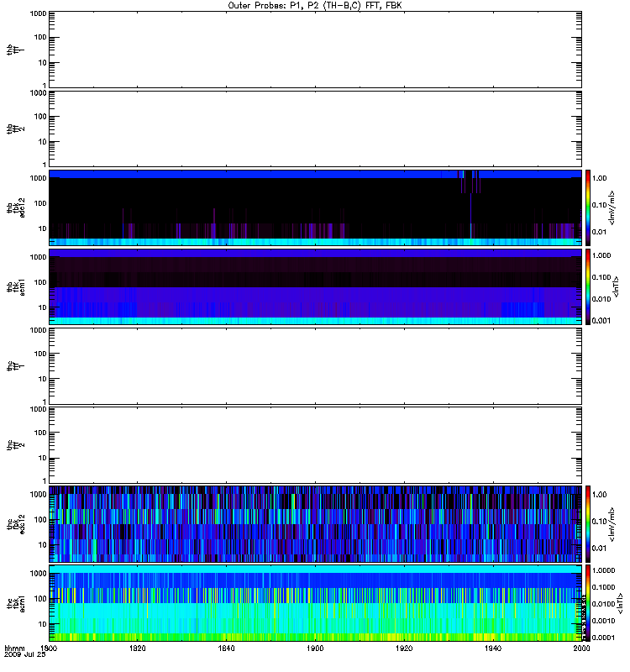Click the "<|mV/m|>" unit label beside thc edc12 color bar
The image size is (630, 672).
pos(612,524)
